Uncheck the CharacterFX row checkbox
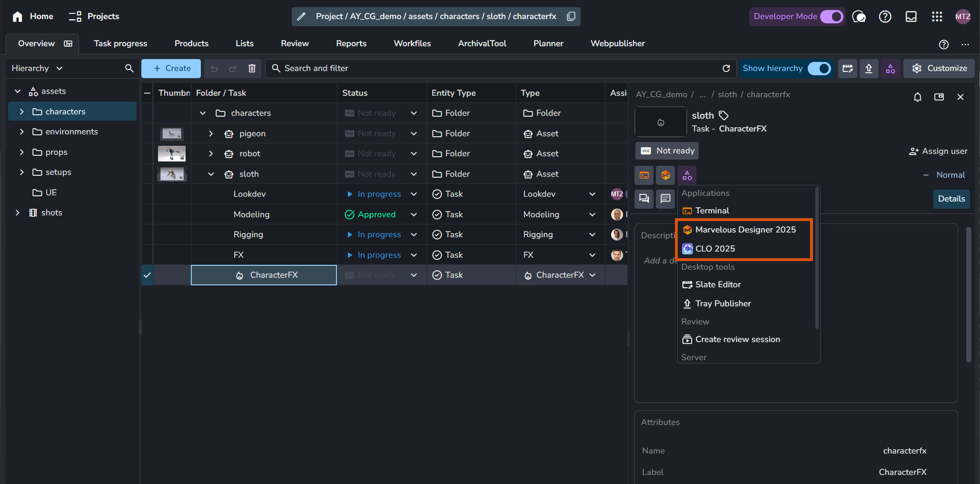This screenshot has height=484, width=980. click(x=148, y=275)
